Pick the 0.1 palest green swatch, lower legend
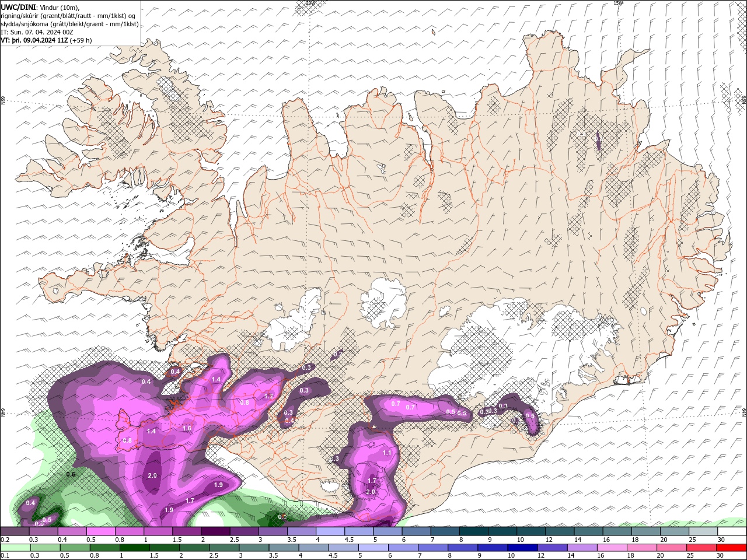This screenshot has width=747, height=560. 16,548
